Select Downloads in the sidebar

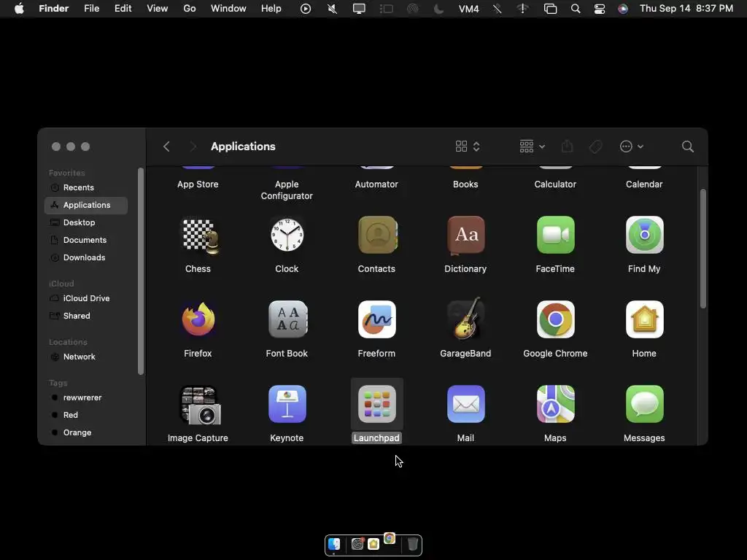point(86,257)
